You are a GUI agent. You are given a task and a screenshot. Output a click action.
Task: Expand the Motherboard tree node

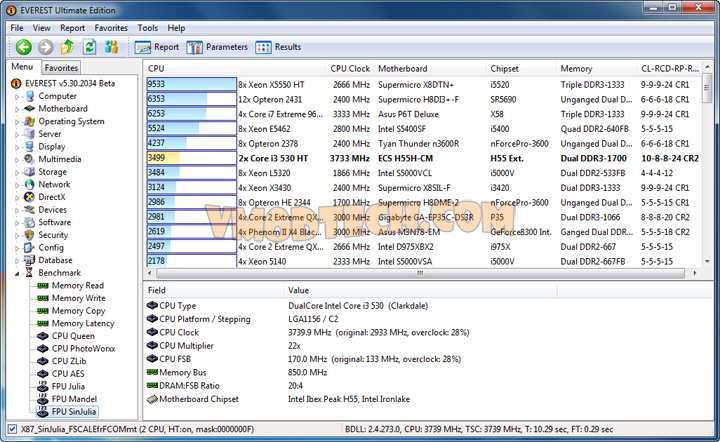pyautogui.click(x=17, y=109)
